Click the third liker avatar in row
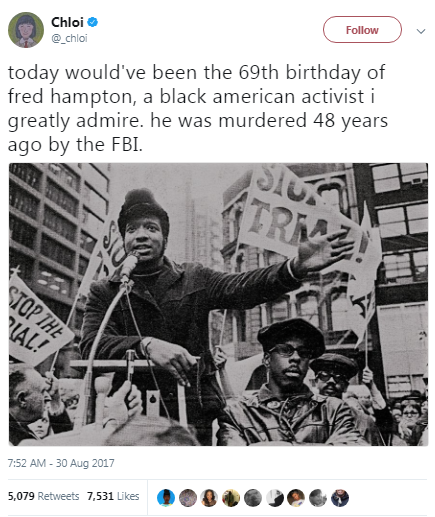The height and width of the screenshot is (517, 435). coord(209,498)
